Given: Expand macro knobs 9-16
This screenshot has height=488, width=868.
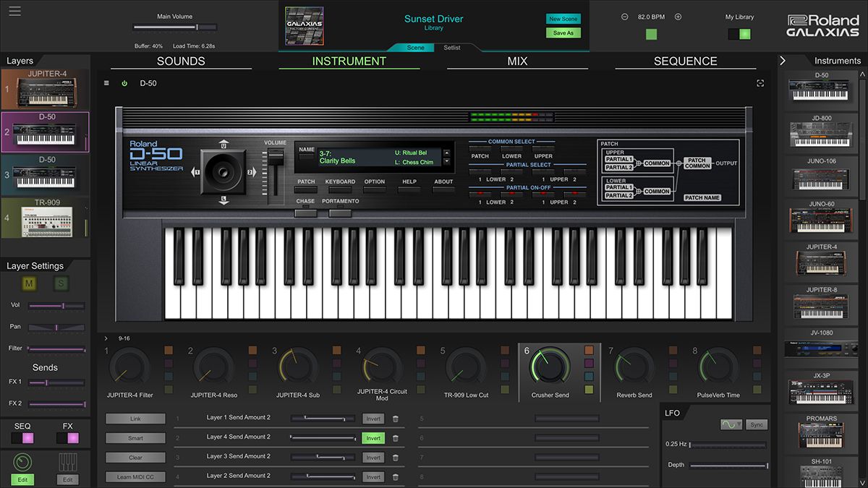Looking at the screenshot, I should 106,338.
